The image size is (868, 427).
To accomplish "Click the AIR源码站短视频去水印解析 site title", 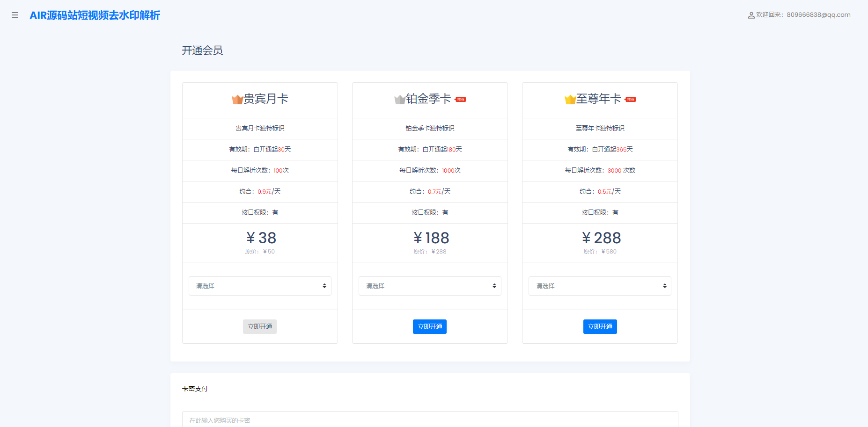I will pos(95,15).
